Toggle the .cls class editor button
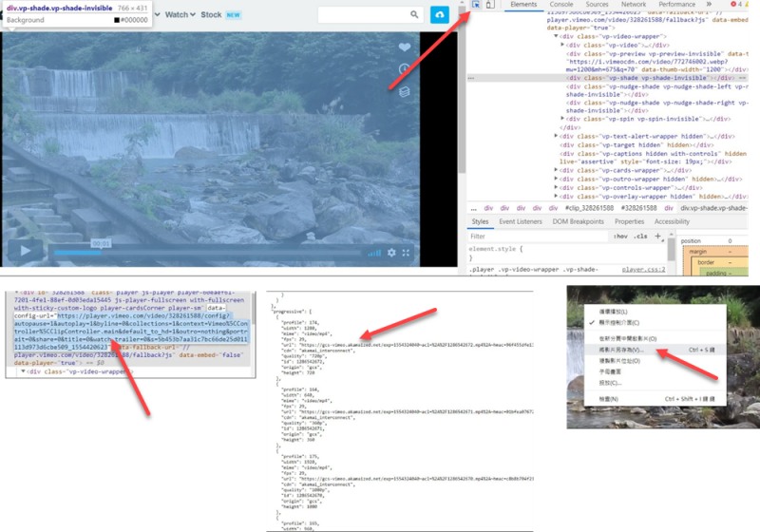This screenshot has width=760, height=532. pos(640,237)
